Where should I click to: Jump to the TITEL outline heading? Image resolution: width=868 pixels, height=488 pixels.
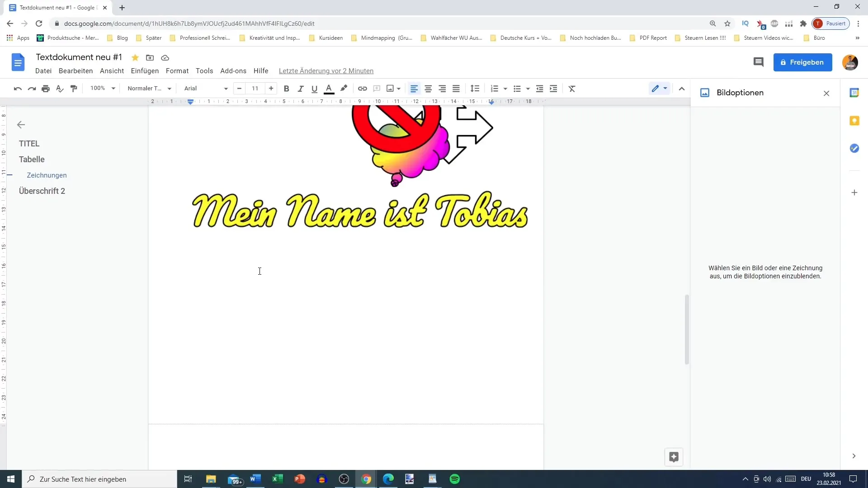click(29, 144)
